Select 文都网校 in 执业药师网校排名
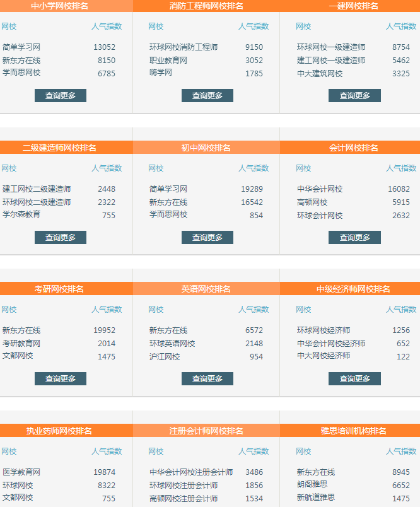Image resolution: width=420 pixels, height=507 pixels. coord(18,498)
